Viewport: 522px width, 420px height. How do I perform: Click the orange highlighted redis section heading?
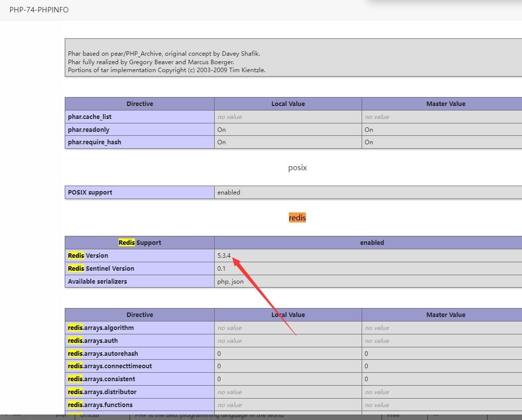click(297, 217)
